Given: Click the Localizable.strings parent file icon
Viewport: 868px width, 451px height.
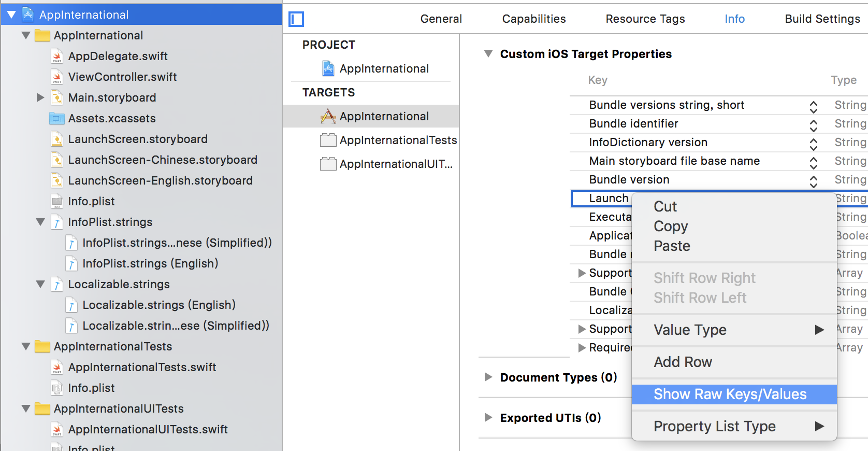Looking at the screenshot, I should [57, 284].
